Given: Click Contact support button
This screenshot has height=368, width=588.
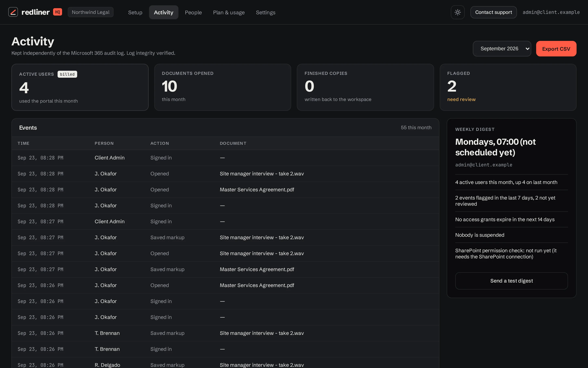Looking at the screenshot, I should coord(493,12).
